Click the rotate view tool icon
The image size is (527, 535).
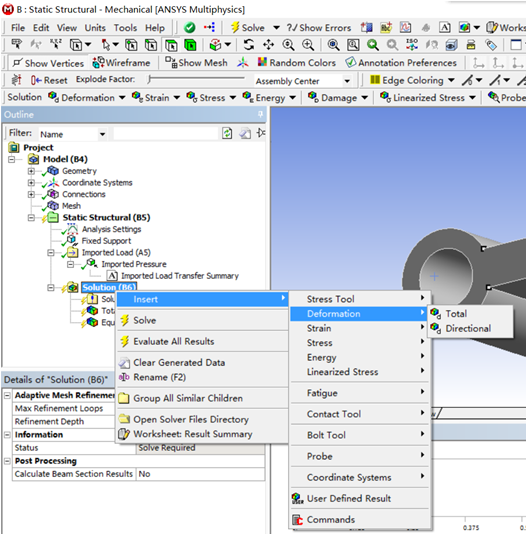pos(249,45)
